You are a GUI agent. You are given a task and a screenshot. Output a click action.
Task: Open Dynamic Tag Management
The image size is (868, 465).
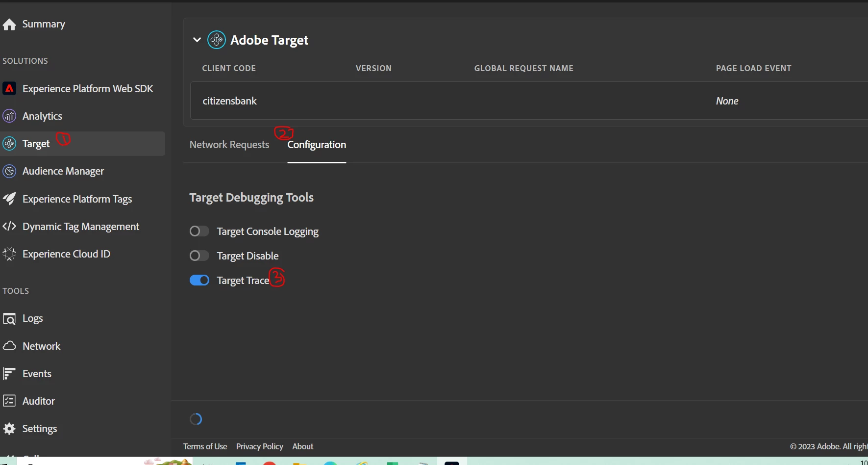point(81,227)
